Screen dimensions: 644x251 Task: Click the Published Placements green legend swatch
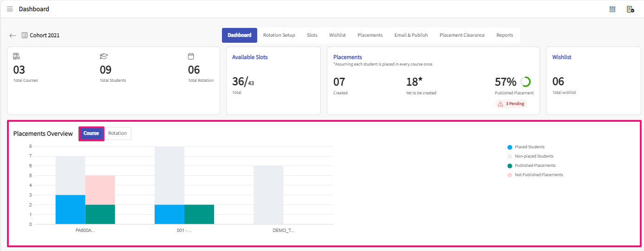pos(510,165)
